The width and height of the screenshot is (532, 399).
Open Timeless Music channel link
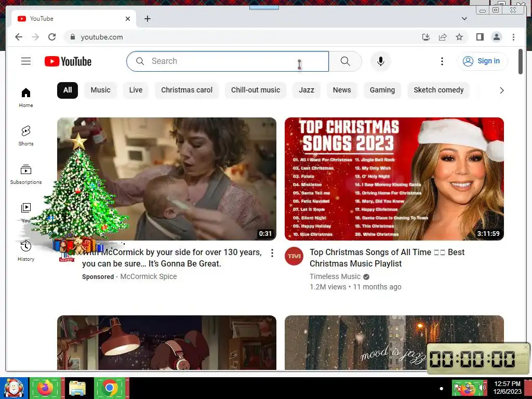(x=335, y=276)
